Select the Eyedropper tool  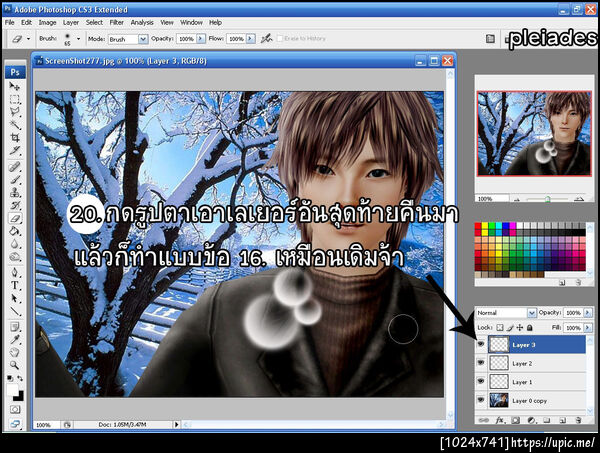(15, 339)
